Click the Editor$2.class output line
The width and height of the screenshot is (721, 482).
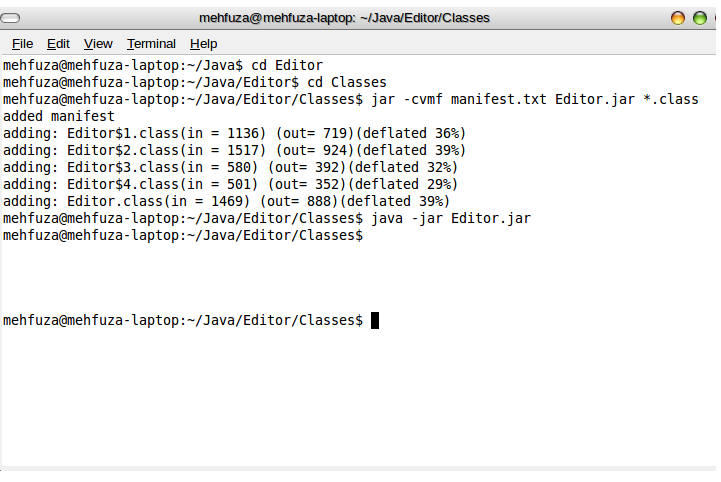(235, 150)
